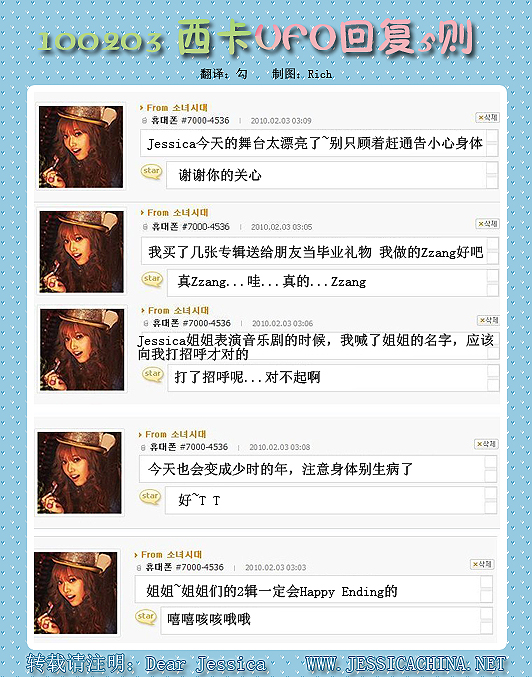Open the profile photo on the last message

[x=76, y=592]
